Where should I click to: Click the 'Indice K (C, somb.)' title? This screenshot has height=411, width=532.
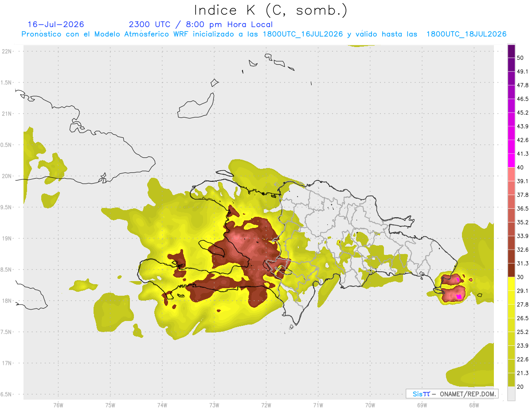click(270, 10)
